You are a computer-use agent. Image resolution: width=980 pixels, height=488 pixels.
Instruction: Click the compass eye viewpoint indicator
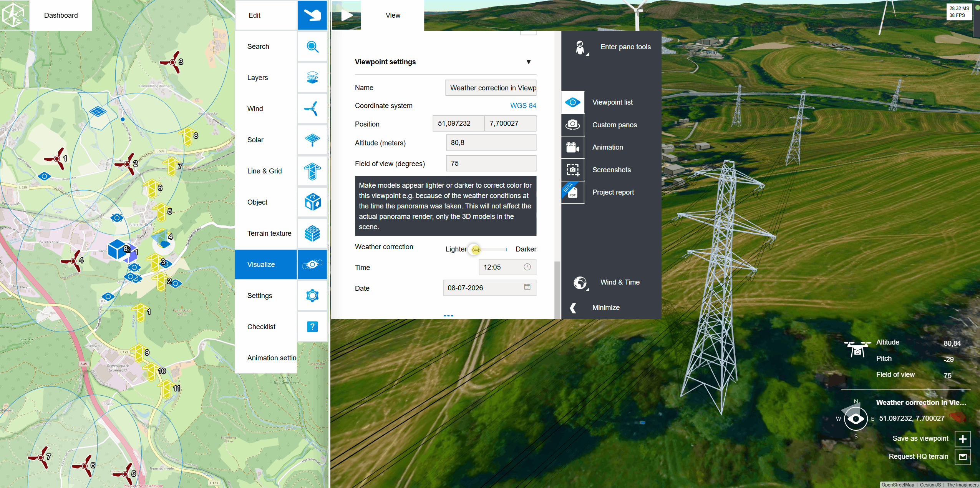pos(856,418)
